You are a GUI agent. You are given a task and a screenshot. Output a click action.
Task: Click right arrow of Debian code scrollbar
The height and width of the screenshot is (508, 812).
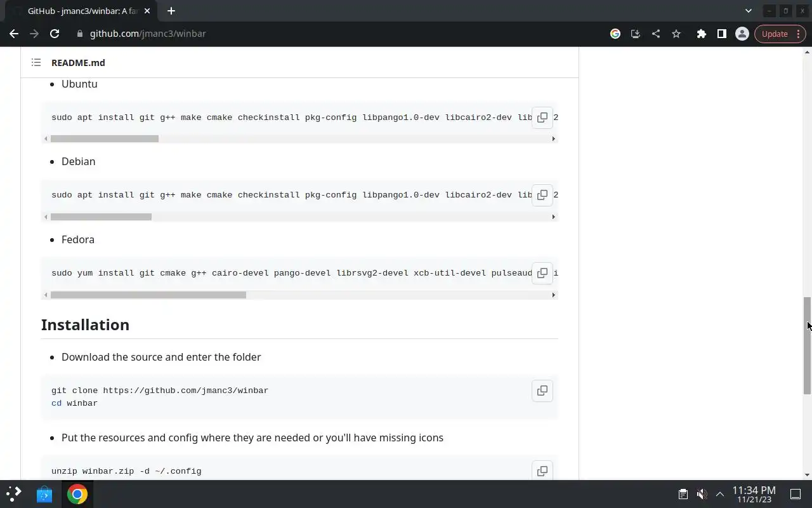coord(553,217)
